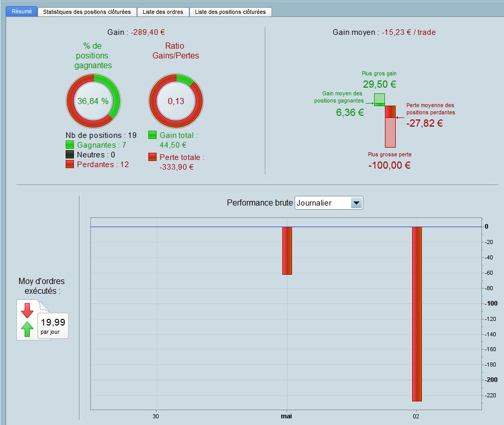Click the green gain box in gain/loss diagram
This screenshot has height=425, width=504.
[x=380, y=100]
